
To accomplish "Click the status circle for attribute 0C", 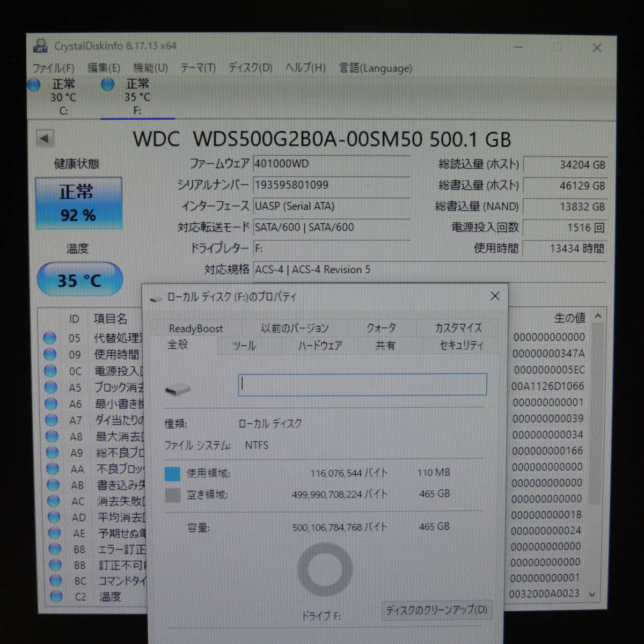I will 50,371.
